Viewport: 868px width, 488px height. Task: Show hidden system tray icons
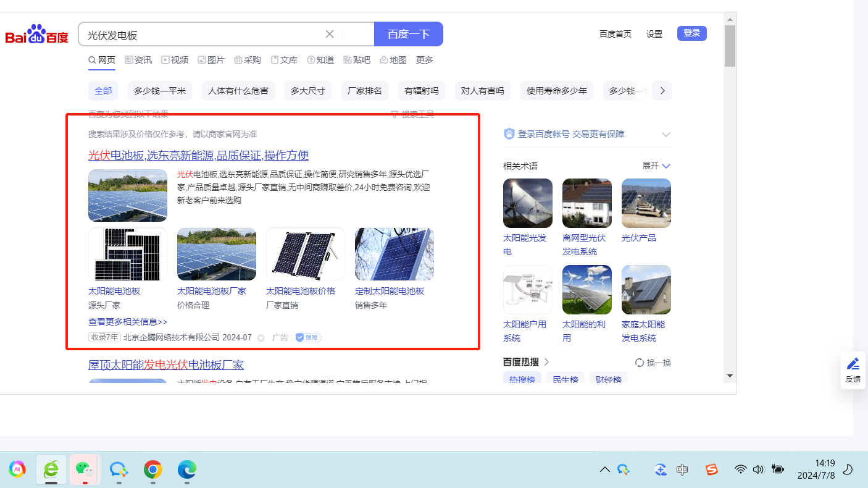tap(605, 469)
